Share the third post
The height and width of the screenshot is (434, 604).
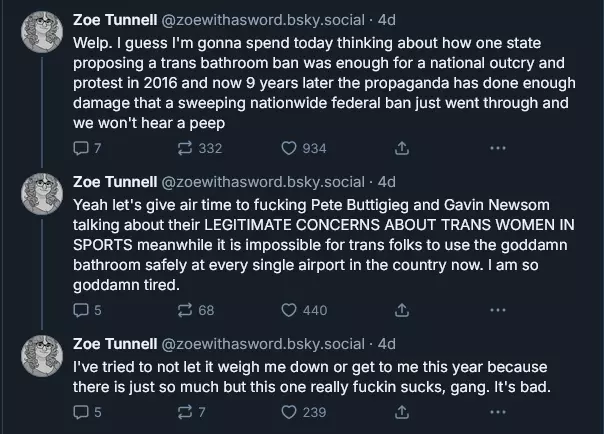point(402,411)
